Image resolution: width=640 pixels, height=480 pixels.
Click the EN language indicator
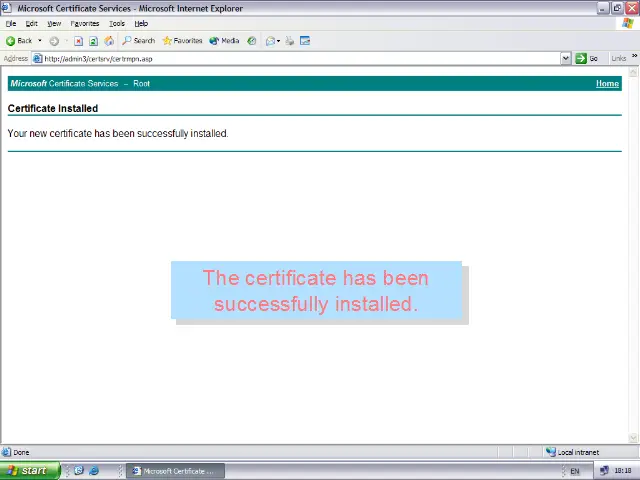pyautogui.click(x=575, y=471)
